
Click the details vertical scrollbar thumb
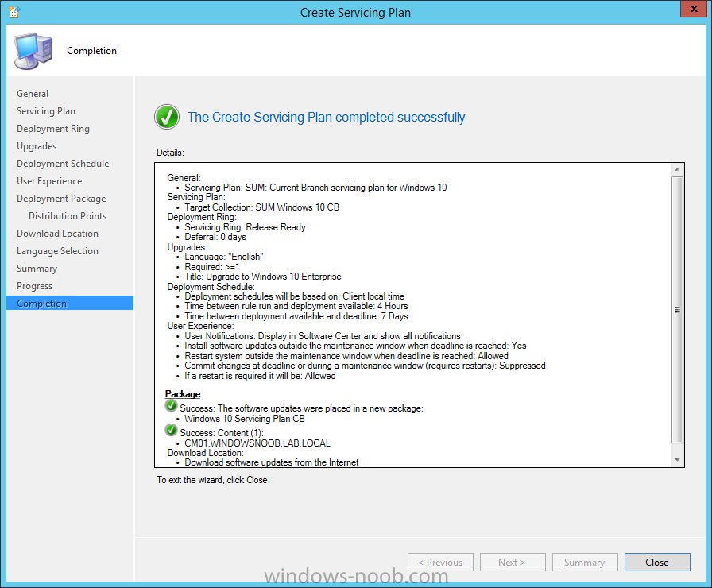[677, 310]
